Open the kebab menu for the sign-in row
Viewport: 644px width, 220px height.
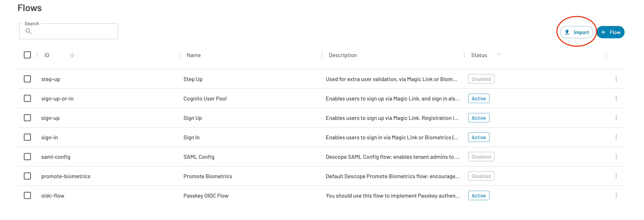(616, 137)
